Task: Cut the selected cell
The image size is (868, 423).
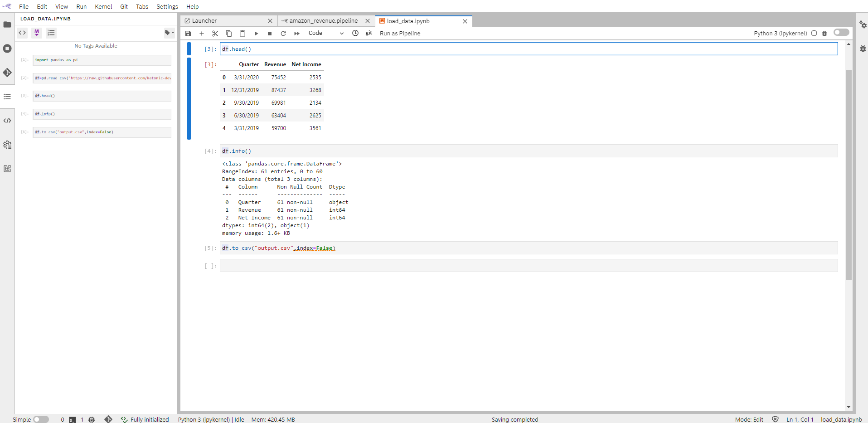Action: pos(215,34)
